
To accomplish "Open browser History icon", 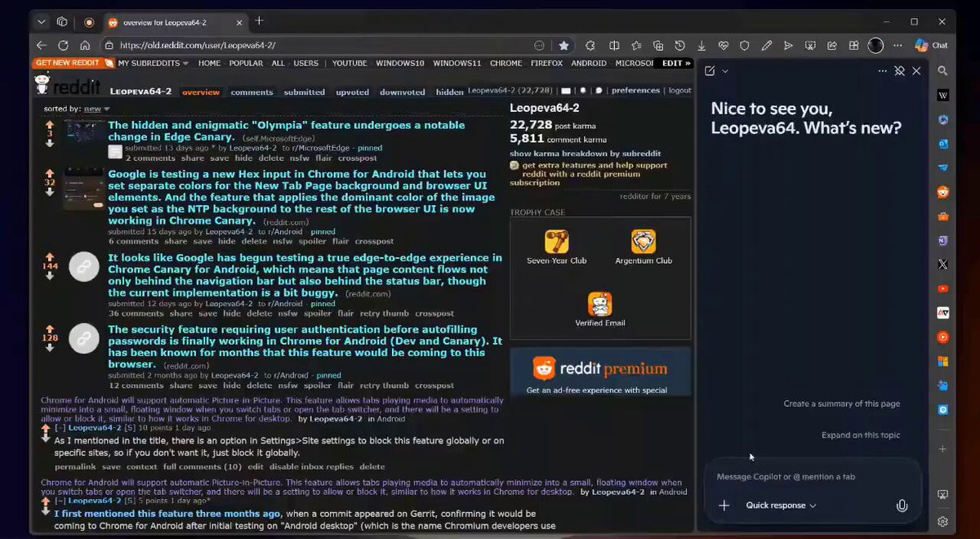I will [x=679, y=46].
